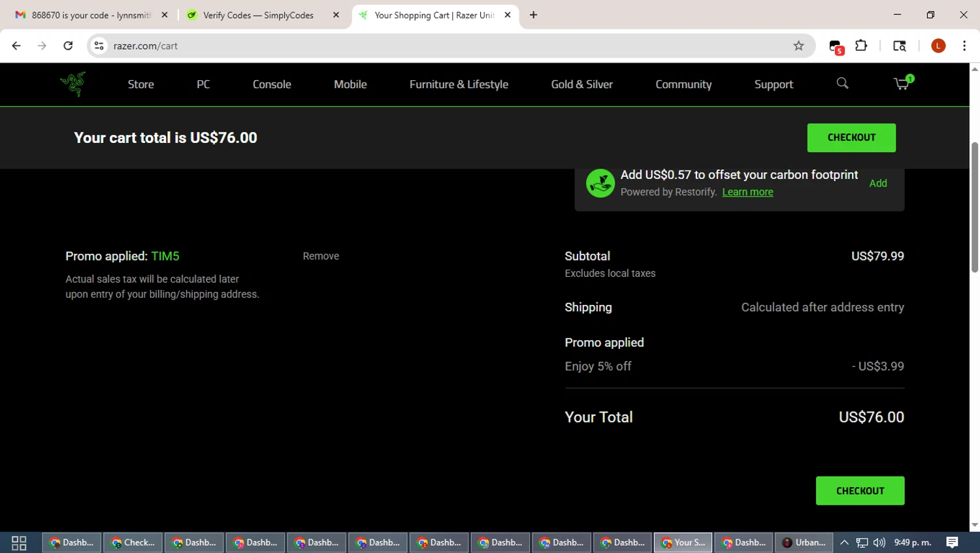
Task: Open the PC menu
Action: click(203, 84)
